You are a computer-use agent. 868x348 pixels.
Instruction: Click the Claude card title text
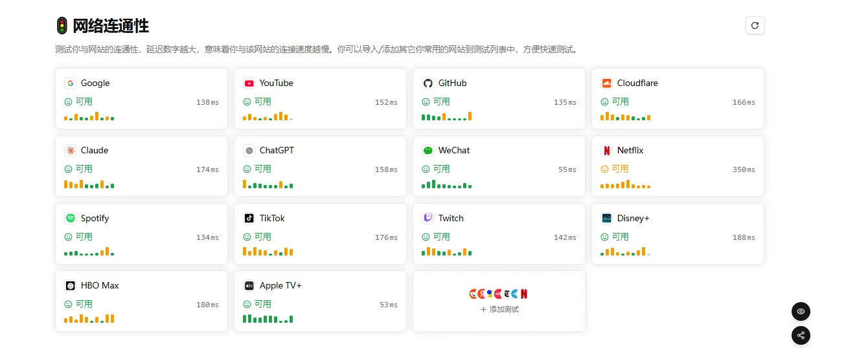point(95,150)
